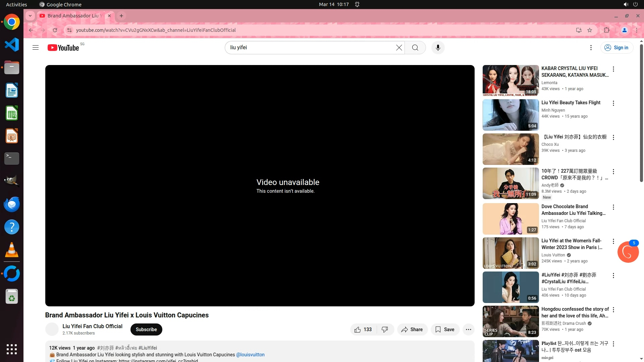Open YouTube settings three-dot menu in header
Image resolution: width=644 pixels, height=362 pixels.
591,48
